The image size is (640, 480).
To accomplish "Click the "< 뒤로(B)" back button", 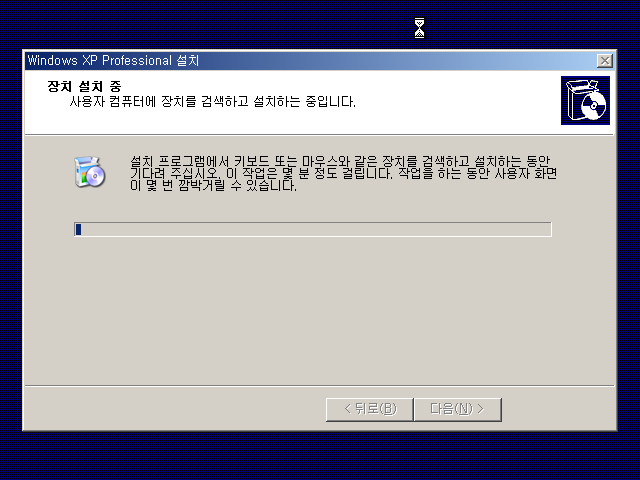I will click(370, 409).
